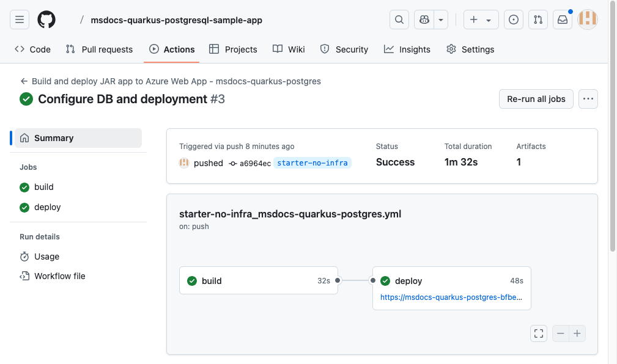Launch Copilot chat icon
The image size is (617, 364).
[x=424, y=20]
